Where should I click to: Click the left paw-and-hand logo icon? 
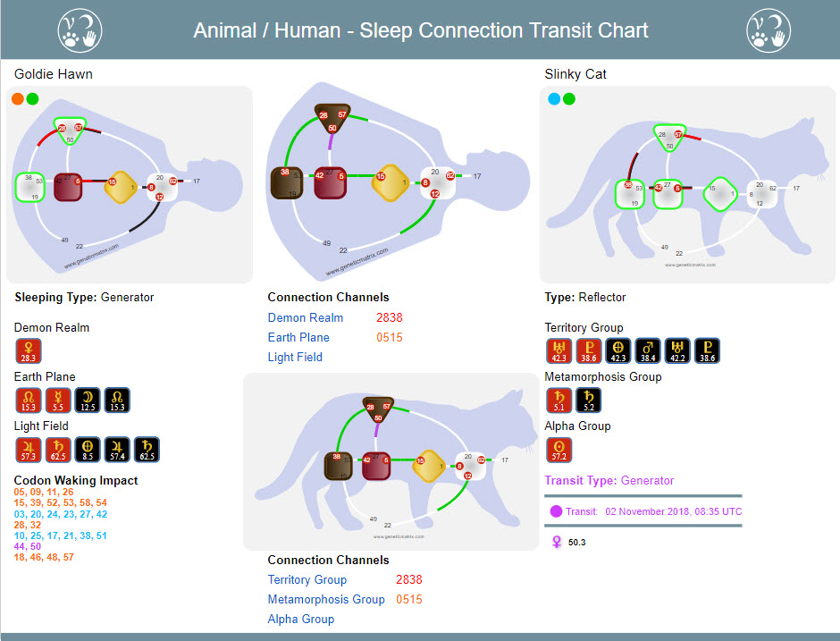[x=80, y=30]
